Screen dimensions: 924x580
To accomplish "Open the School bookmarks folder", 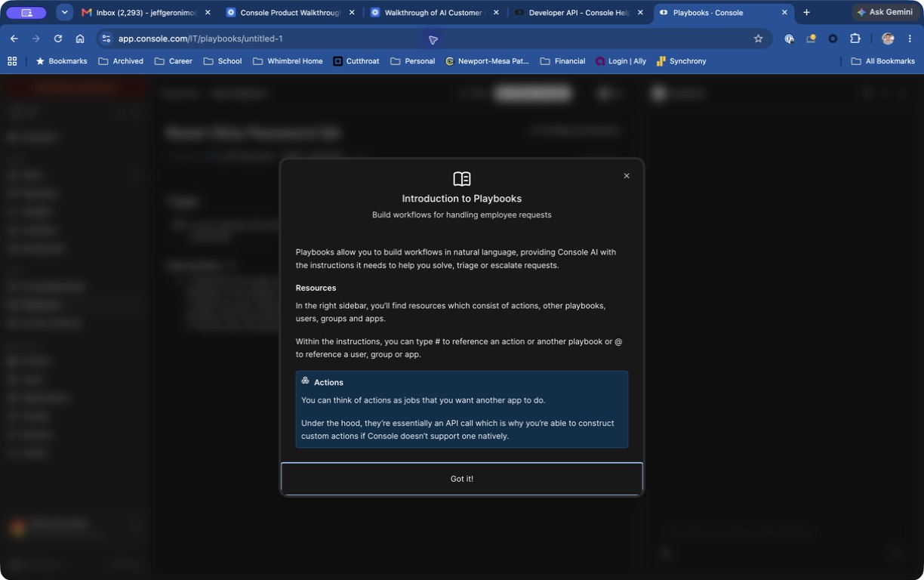I will (x=223, y=61).
